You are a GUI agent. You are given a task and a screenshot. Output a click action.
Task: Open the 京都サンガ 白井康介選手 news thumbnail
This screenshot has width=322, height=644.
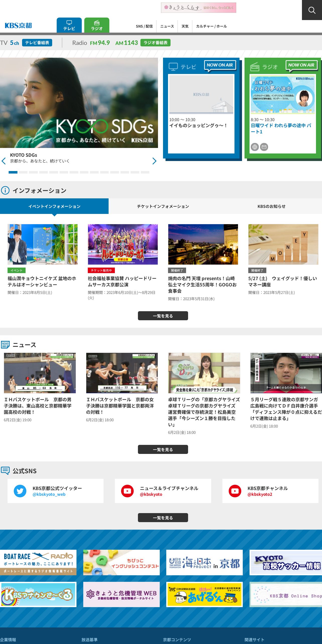pos(286,373)
